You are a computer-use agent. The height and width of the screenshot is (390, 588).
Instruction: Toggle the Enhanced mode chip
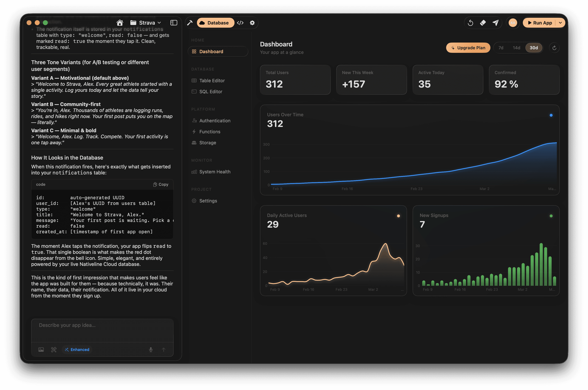[x=77, y=349]
